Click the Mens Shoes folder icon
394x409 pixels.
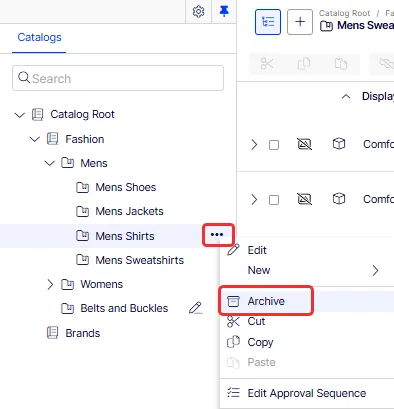(x=82, y=187)
